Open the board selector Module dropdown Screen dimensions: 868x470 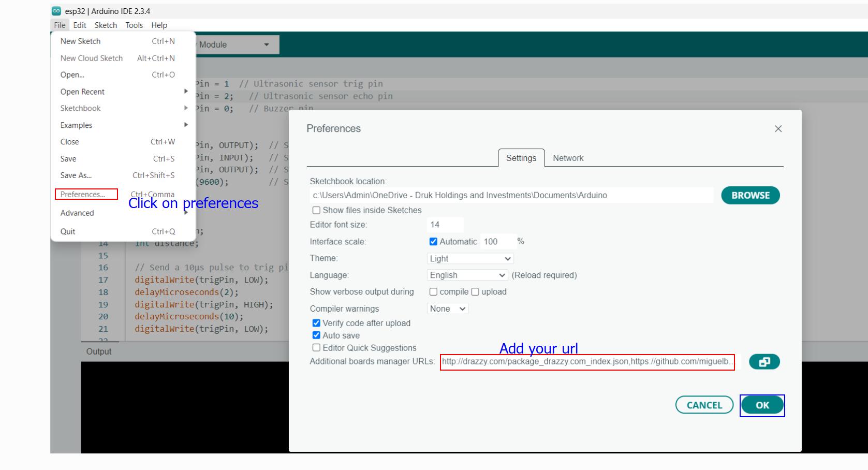[x=237, y=45]
